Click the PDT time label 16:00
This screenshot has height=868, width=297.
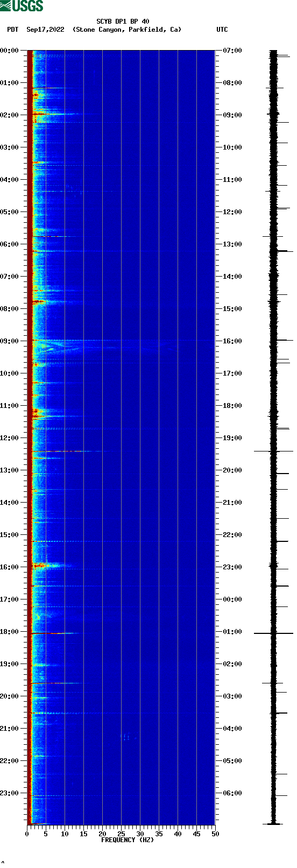point(10,567)
